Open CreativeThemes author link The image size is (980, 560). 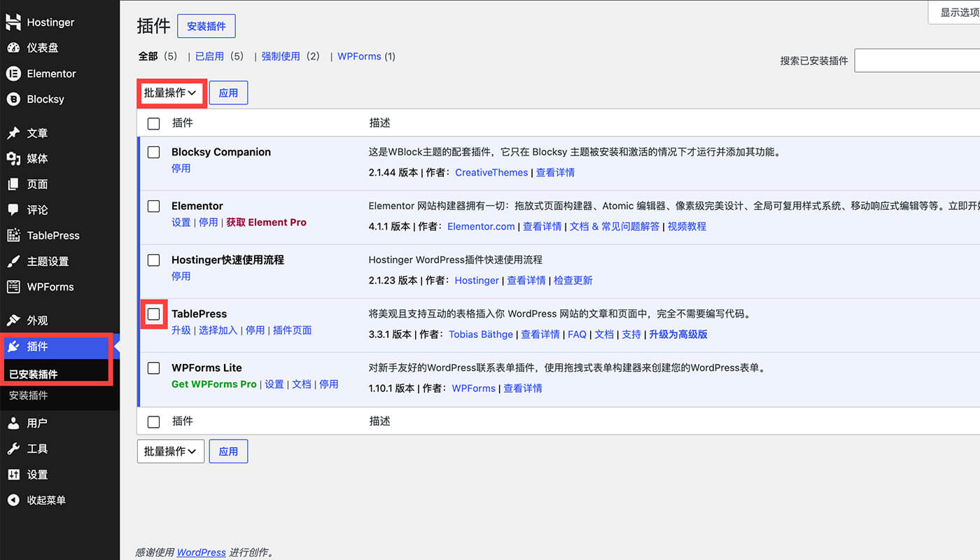[491, 172]
